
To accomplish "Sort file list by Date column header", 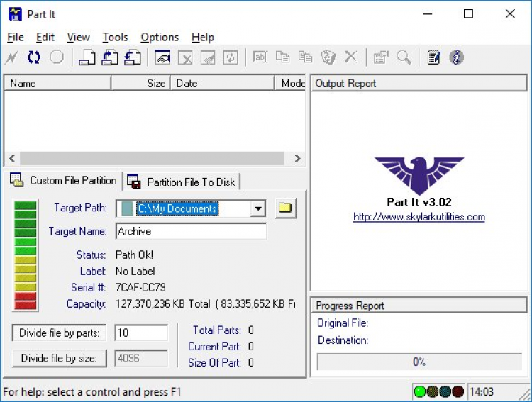I will click(x=223, y=83).
